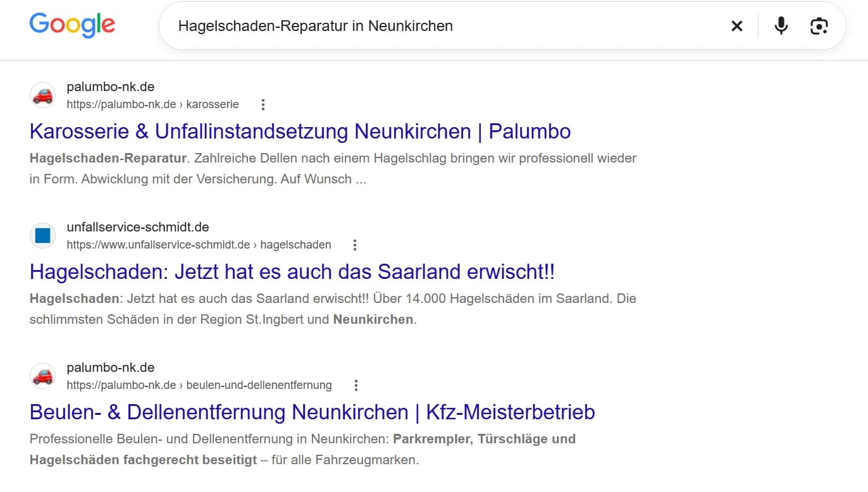Click the URL https://www.unfallservice-schmidt.de › hagelschaden
Screen dimensions: 868x492
(x=199, y=245)
